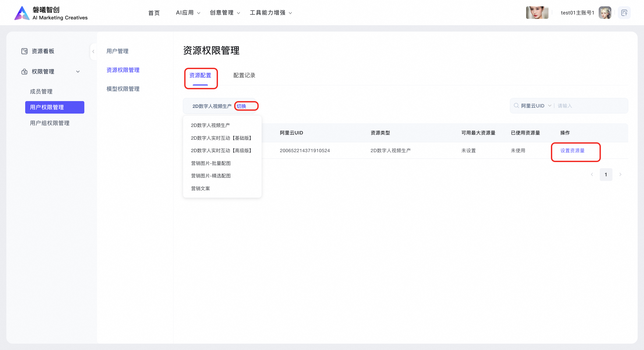Open 成员管理 in the sidebar
644x350 pixels.
point(41,92)
